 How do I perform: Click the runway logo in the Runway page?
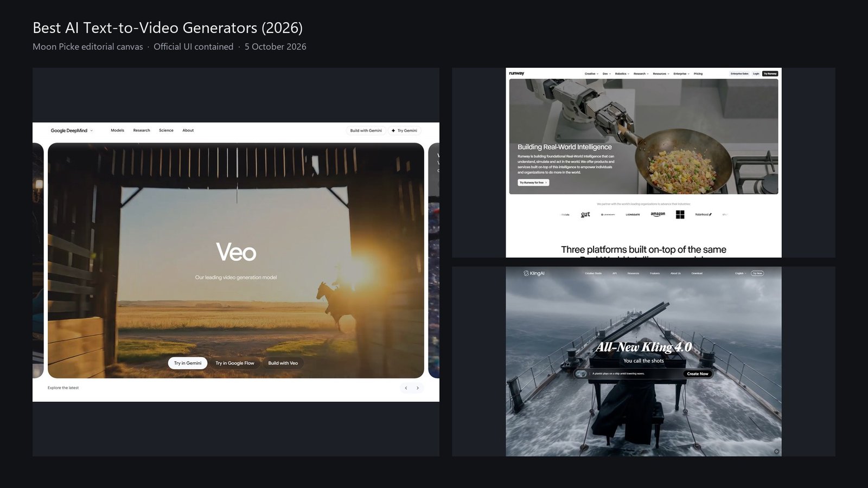(x=516, y=73)
